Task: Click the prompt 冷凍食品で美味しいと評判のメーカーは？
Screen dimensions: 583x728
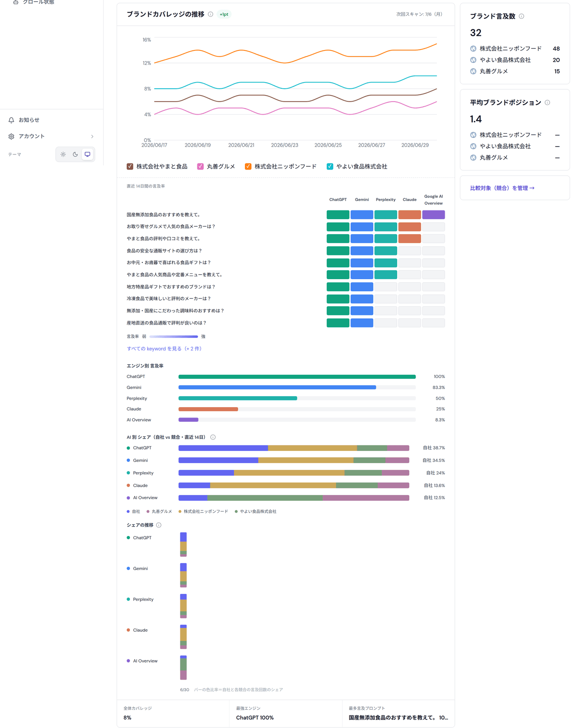Action: point(169,299)
